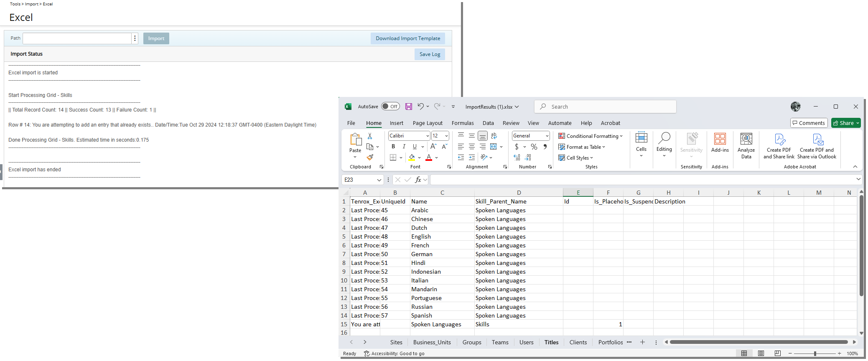
Task: Click the Save Log button
Action: pos(430,54)
